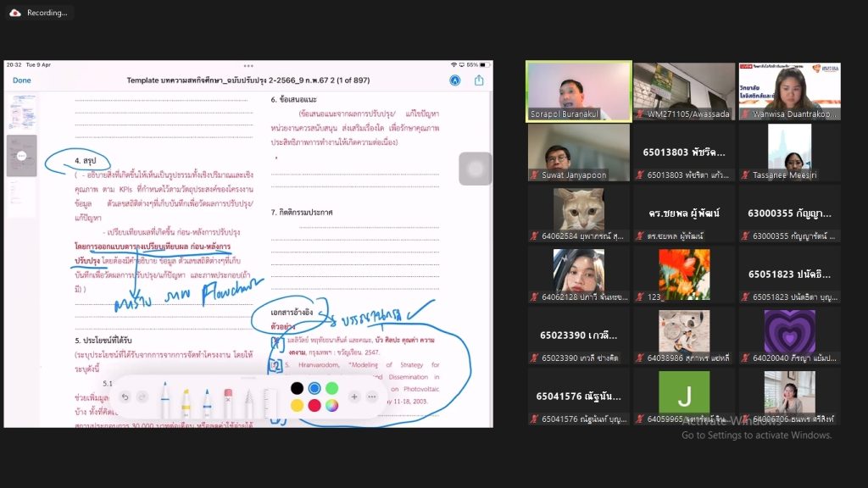Open the ellipsis options on the selected page thumbnail
Image resolution: width=868 pixels, height=488 pixels.
[21, 156]
